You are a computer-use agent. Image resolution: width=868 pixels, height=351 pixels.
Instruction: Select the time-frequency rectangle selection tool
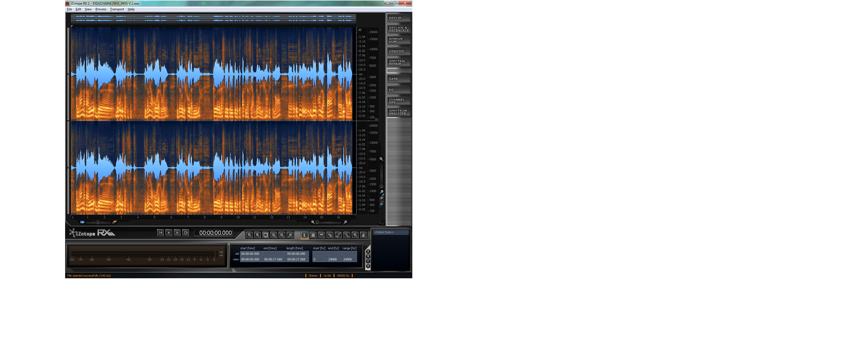[x=313, y=235]
